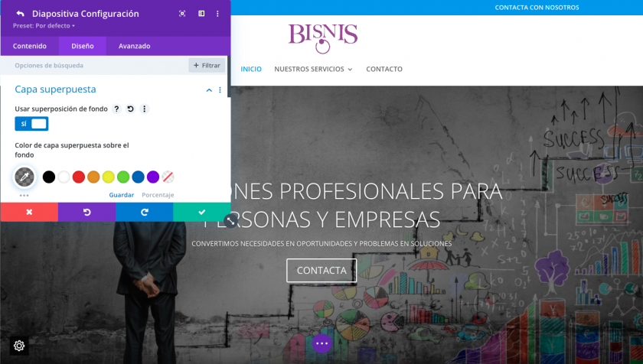The height and width of the screenshot is (364, 643).
Task: Switch to the Contenido tab
Action: (30, 46)
